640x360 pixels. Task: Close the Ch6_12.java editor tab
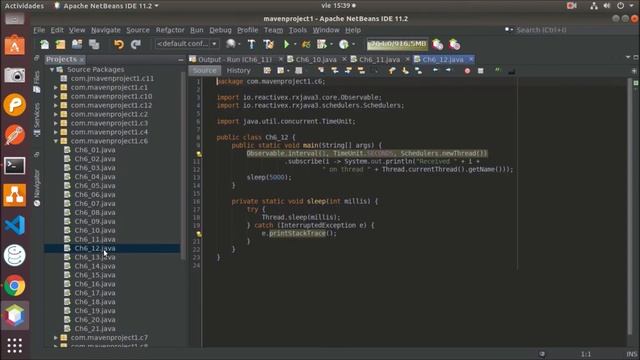coord(471,60)
